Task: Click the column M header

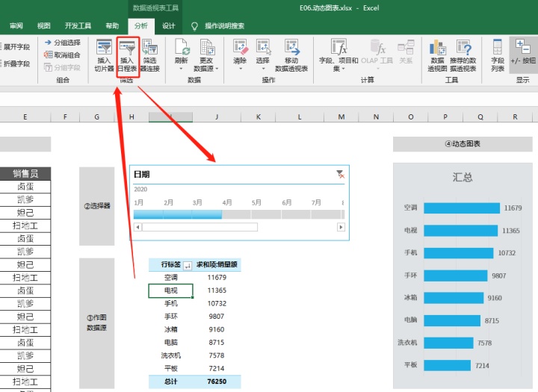Action: 341,117
